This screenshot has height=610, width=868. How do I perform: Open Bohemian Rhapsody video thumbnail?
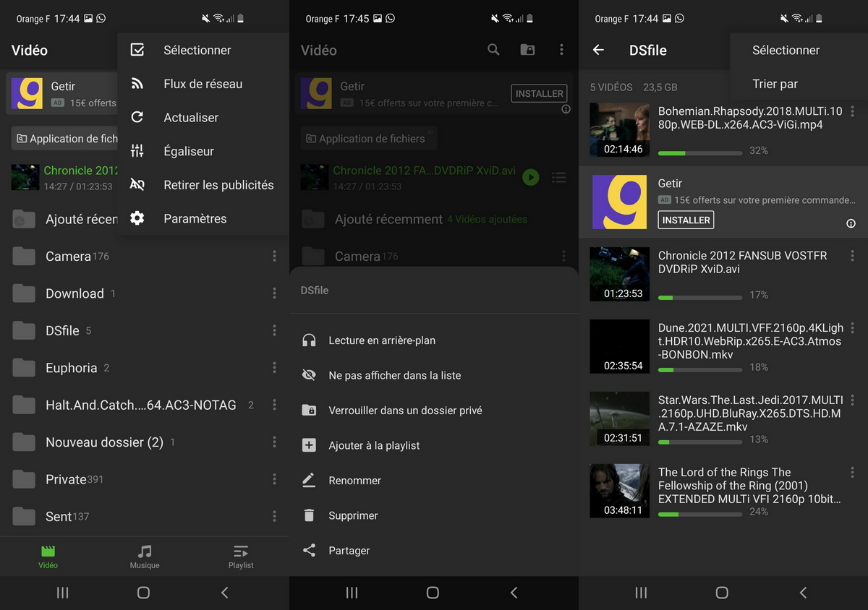[619, 129]
